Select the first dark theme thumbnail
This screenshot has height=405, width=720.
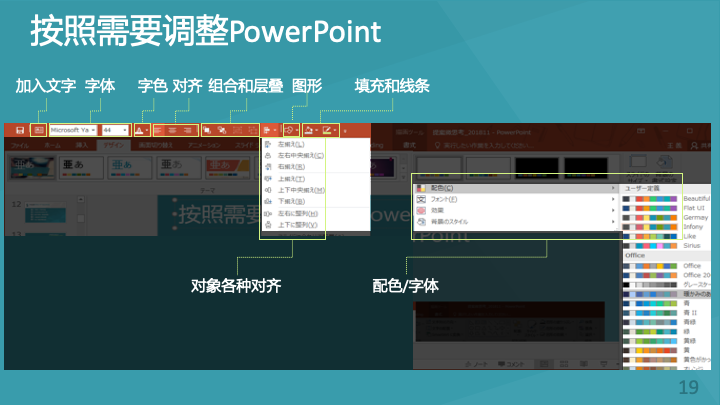tap(32, 168)
